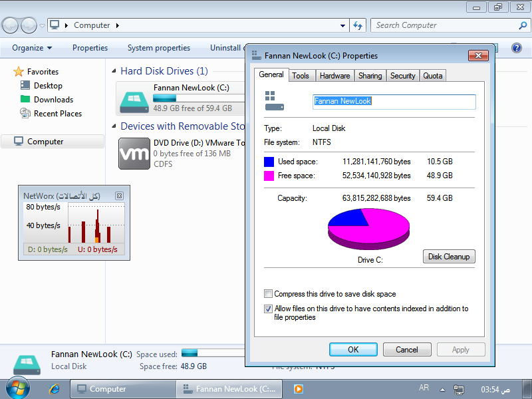Click the NetWorx traffic graph
Screen dimensions: 532x399
96,223
